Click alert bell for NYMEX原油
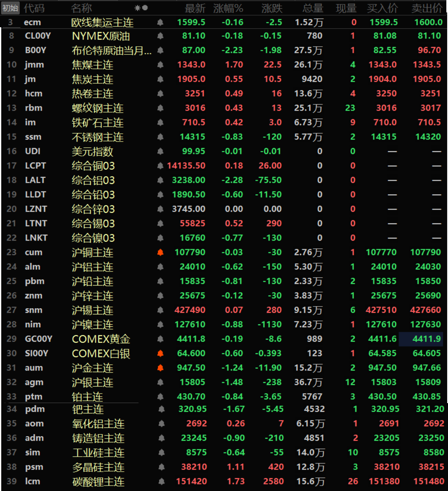The height and width of the screenshot is (491, 448). 160,36
